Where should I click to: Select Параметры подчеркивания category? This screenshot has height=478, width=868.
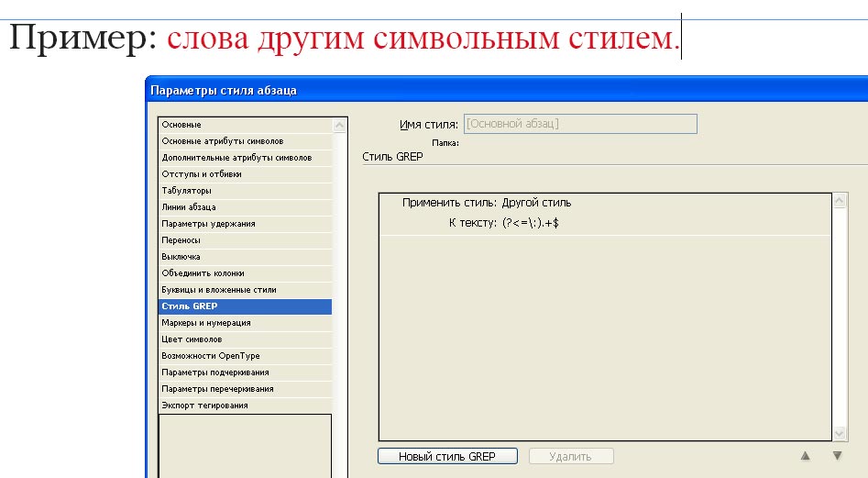coord(246,372)
